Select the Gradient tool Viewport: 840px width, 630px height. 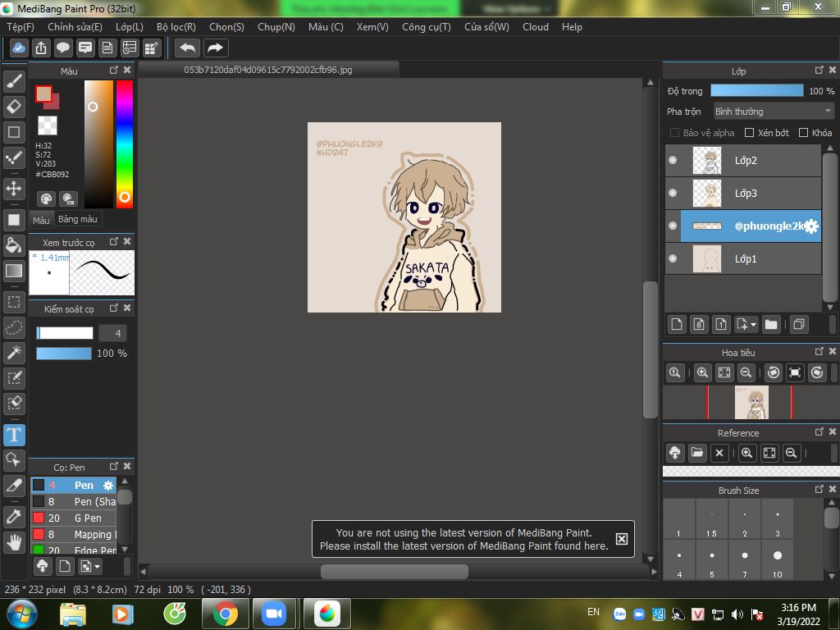[x=14, y=271]
